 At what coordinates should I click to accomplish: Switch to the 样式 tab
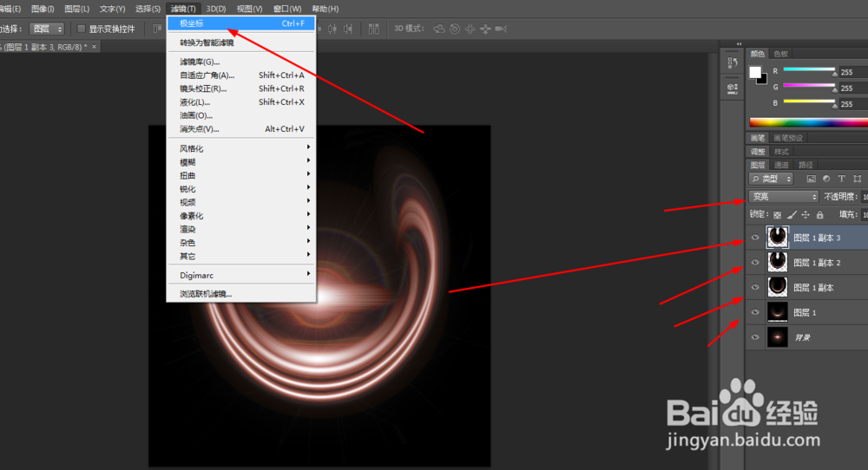click(x=781, y=152)
